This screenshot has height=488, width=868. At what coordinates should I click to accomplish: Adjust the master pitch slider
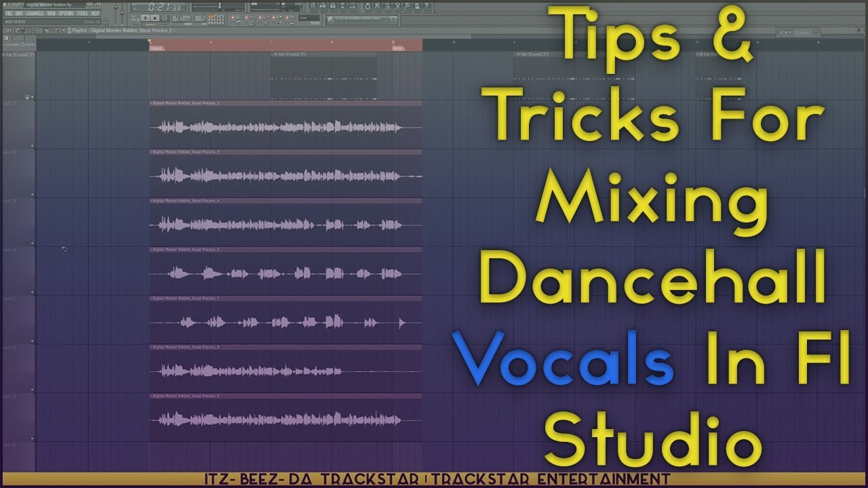123,14
